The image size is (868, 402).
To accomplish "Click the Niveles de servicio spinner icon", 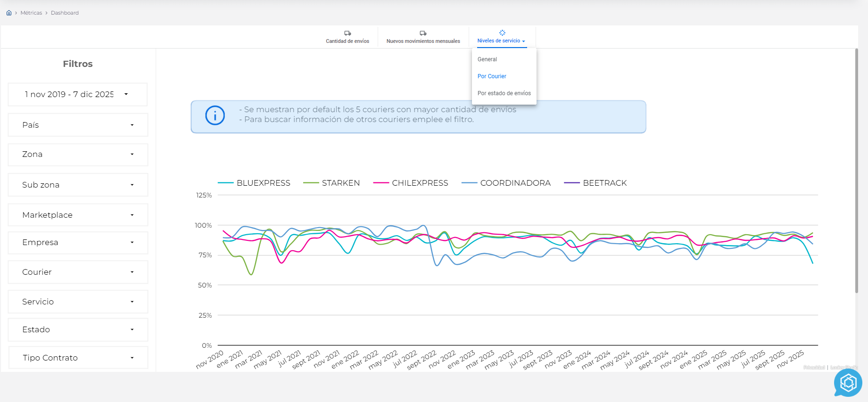I will point(502,33).
